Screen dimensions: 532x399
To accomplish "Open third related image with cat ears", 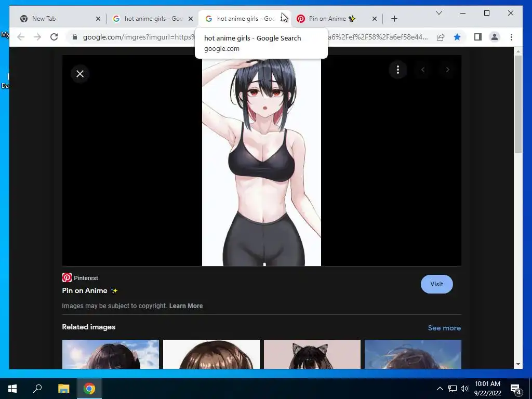I will [x=312, y=354].
